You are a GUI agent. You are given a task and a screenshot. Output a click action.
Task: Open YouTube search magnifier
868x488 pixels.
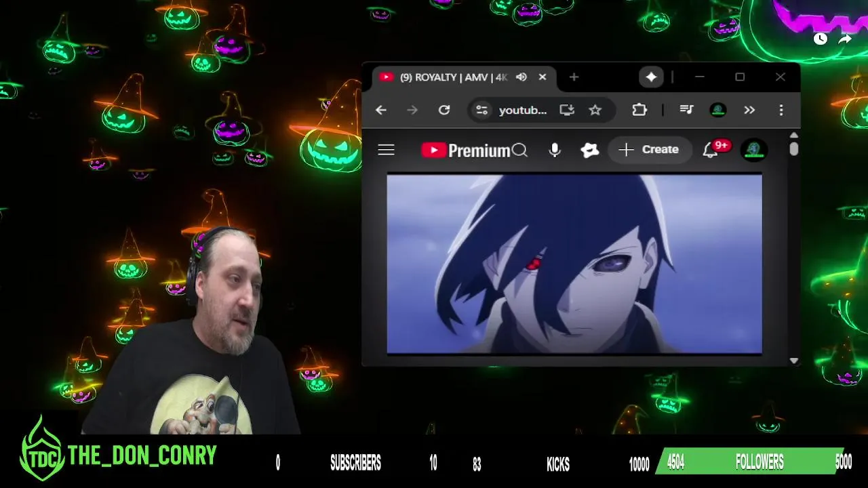[x=519, y=150]
